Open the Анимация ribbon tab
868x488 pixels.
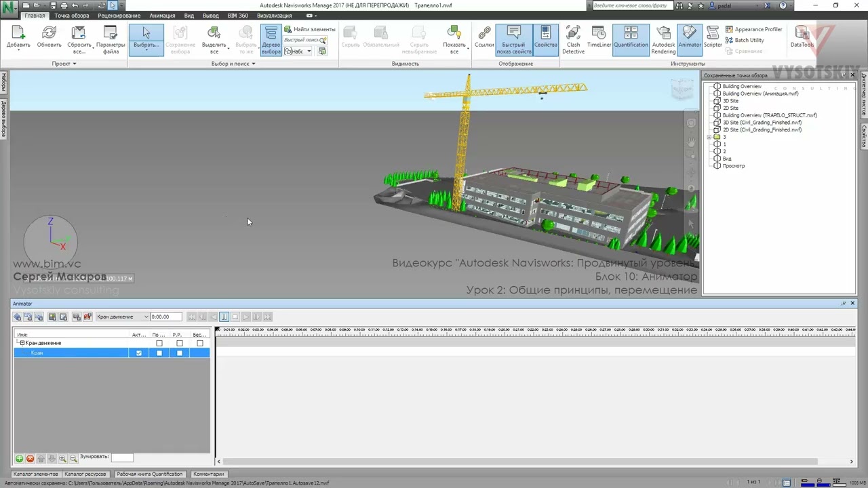click(x=162, y=16)
